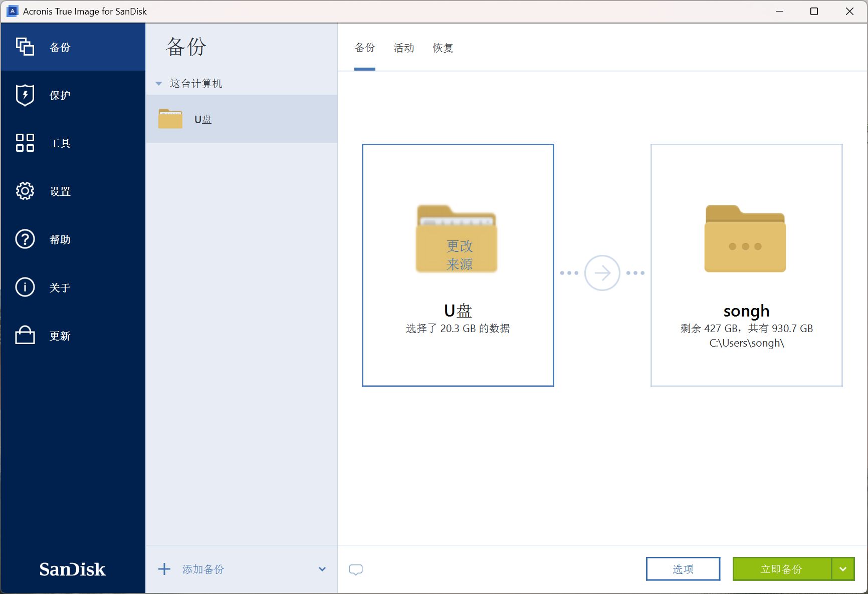Change the U盘 backup source card
The width and height of the screenshot is (868, 594).
point(458,265)
